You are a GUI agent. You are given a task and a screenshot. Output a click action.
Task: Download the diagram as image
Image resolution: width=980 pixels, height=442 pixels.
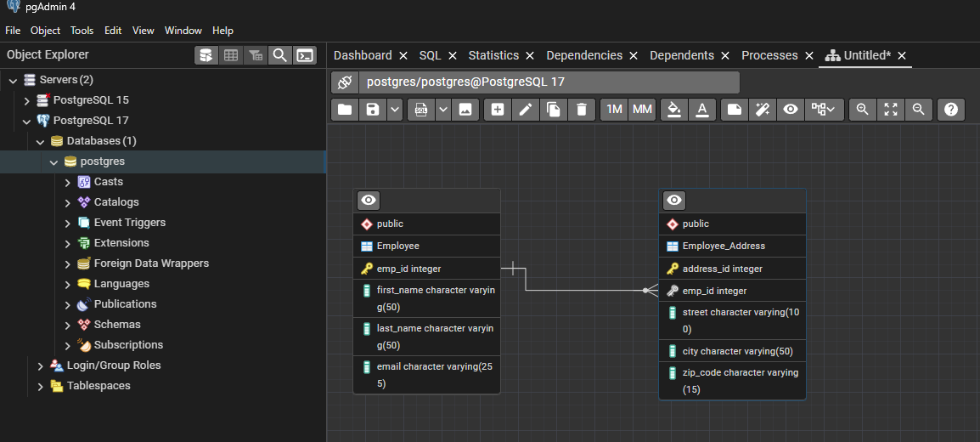(465, 110)
